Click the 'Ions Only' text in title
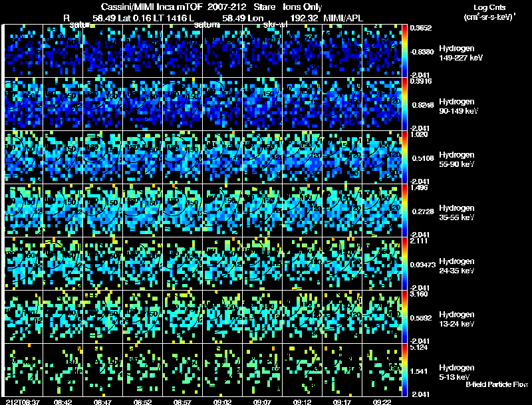Image resolution: width=532 pixels, height=405 pixels. (x=303, y=7)
